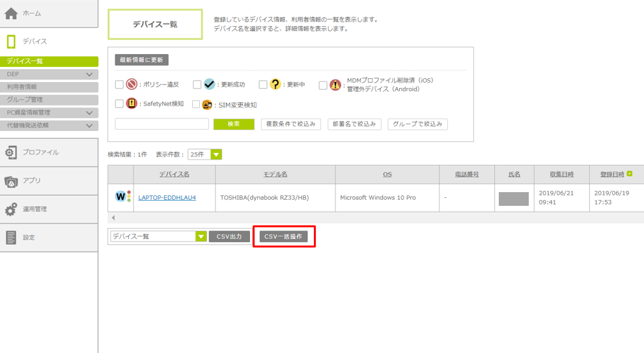This screenshot has height=353, width=644.
Task: Click the left arrow of horizontal scrollbar
Action: point(113,218)
